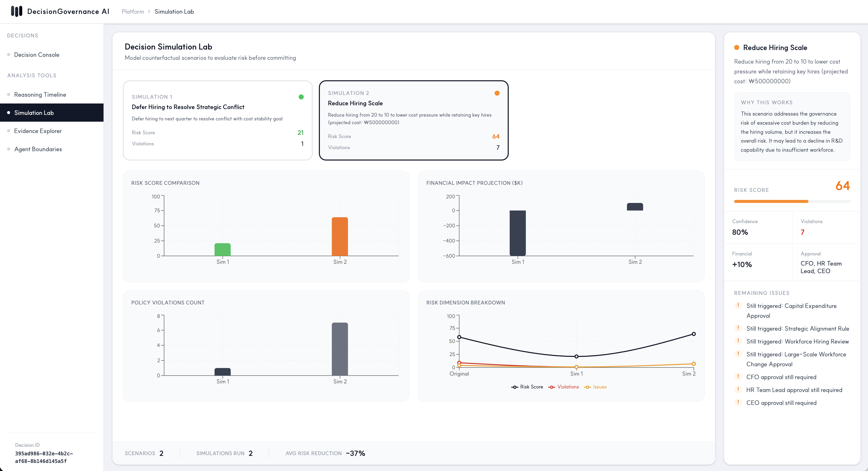Viewport: 868px width, 471px height.
Task: Click the WHY THIS WORKS explanation box
Action: (x=792, y=127)
